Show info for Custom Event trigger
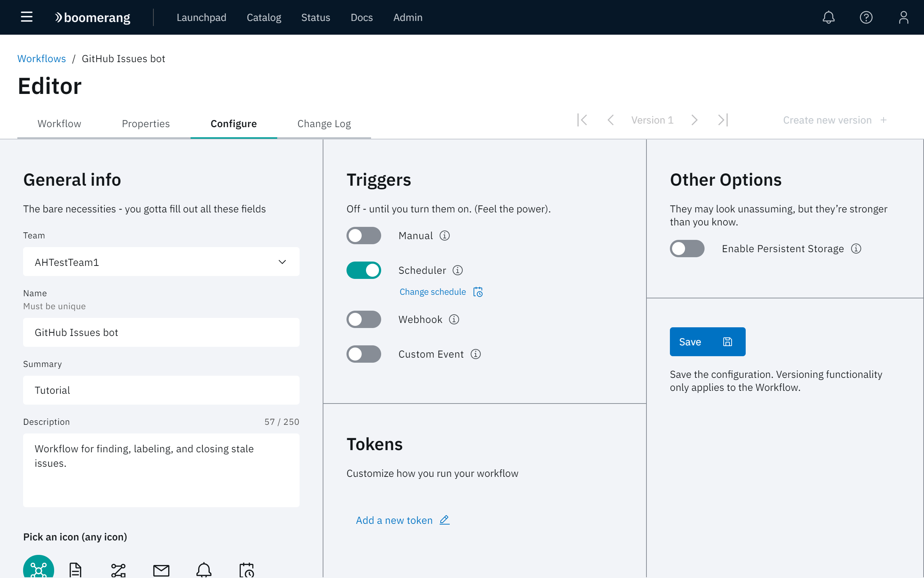This screenshot has height=578, width=924. coord(475,354)
